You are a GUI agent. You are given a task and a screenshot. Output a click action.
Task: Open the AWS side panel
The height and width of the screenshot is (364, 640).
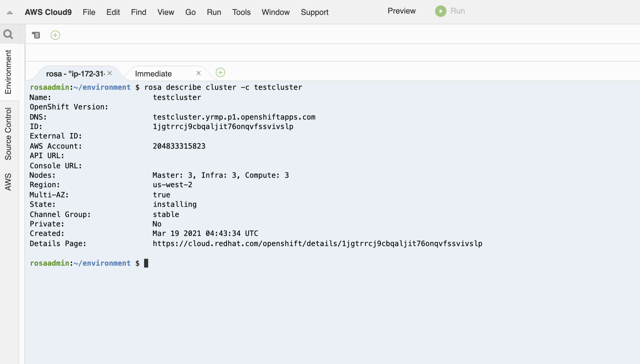8,182
